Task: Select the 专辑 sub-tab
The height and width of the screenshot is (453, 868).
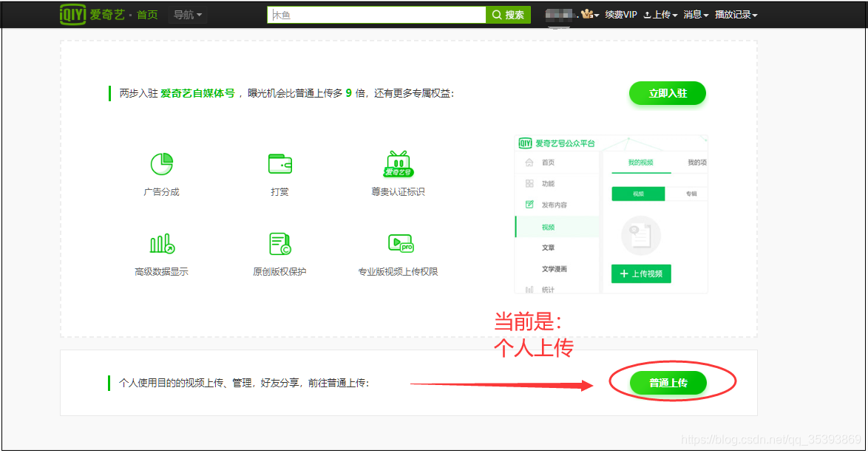Action: pyautogui.click(x=691, y=194)
